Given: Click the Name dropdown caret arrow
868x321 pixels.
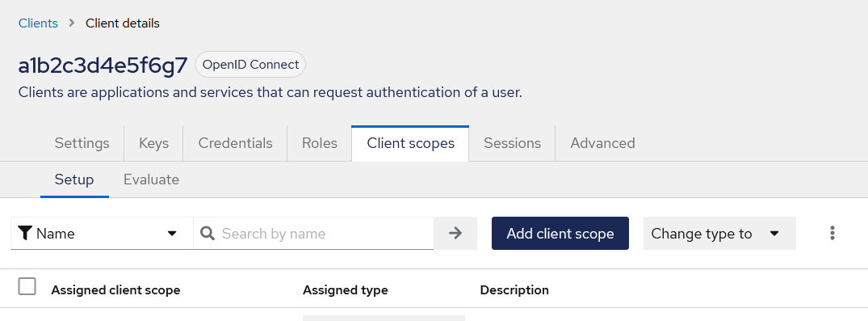Looking at the screenshot, I should (172, 234).
